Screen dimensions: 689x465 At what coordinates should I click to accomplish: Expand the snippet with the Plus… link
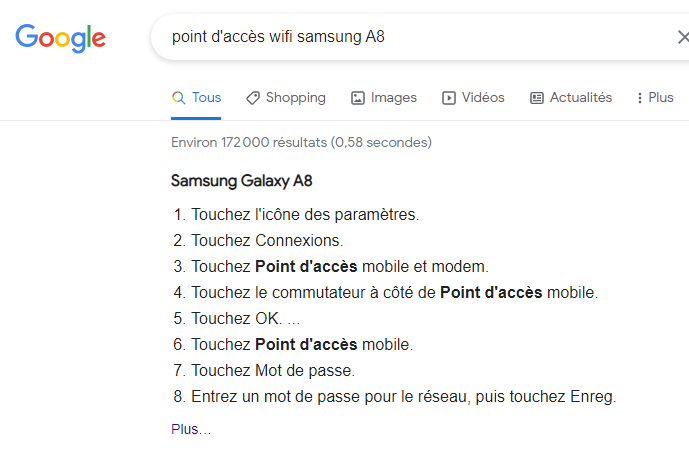click(x=191, y=430)
